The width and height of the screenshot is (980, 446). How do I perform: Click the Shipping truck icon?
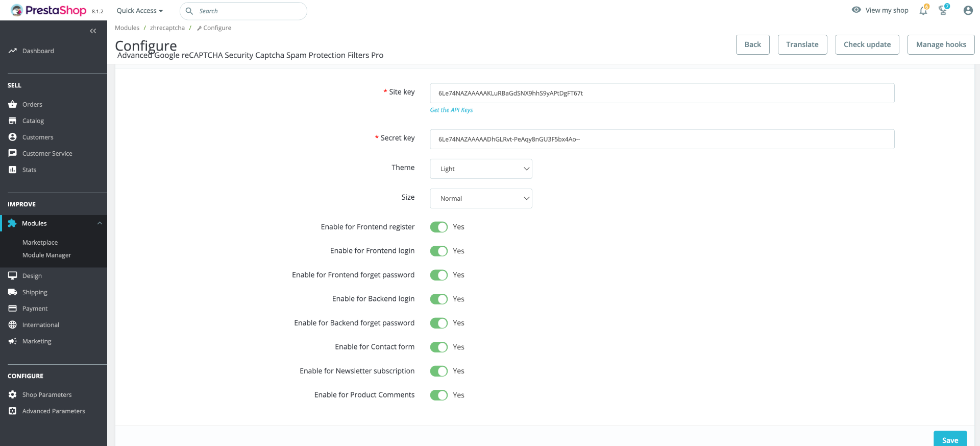[x=13, y=292]
